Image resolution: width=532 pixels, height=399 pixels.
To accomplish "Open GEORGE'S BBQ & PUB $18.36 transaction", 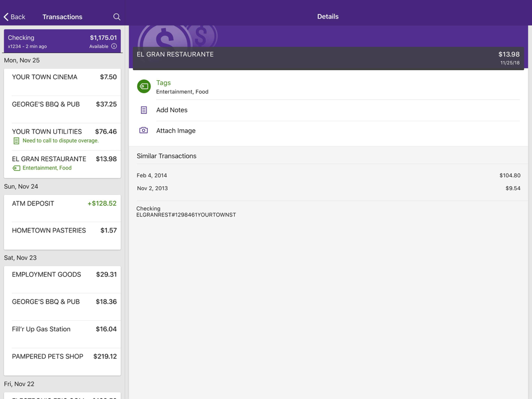I will (62, 307).
